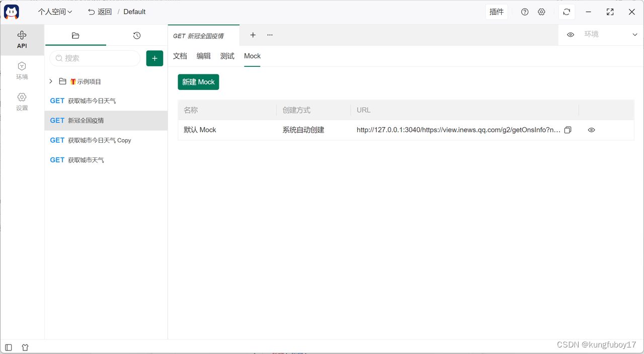Switch to the 测试 tab

(227, 56)
